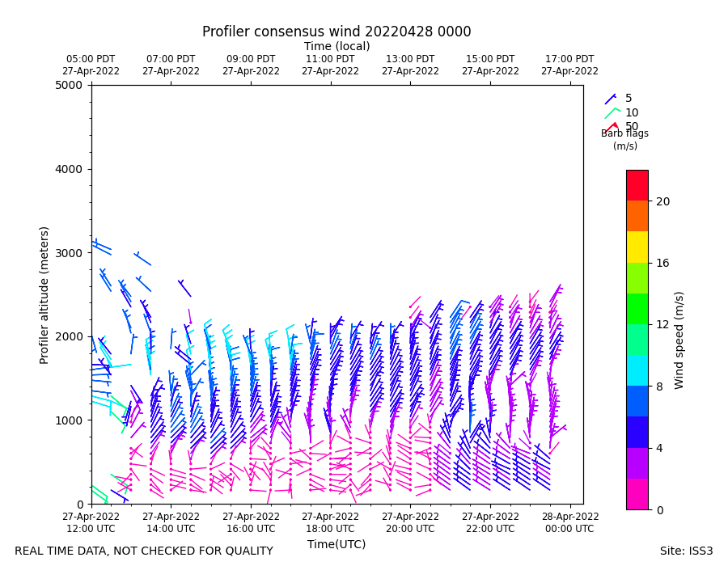
Task: Click the "REAL TIME DATA, NOT CHECKED FOR QUALITY" notice
Action: click(144, 551)
